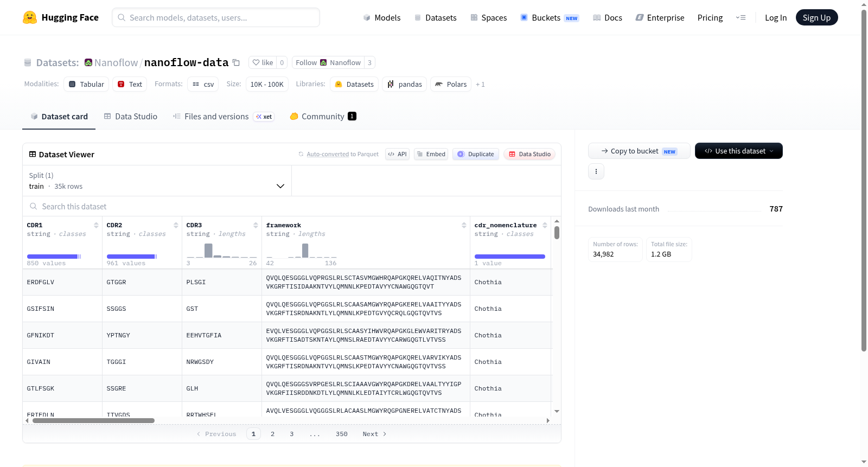Screen dimensions: 868x467
Task: Click the Sign Up button
Action: 816,18
